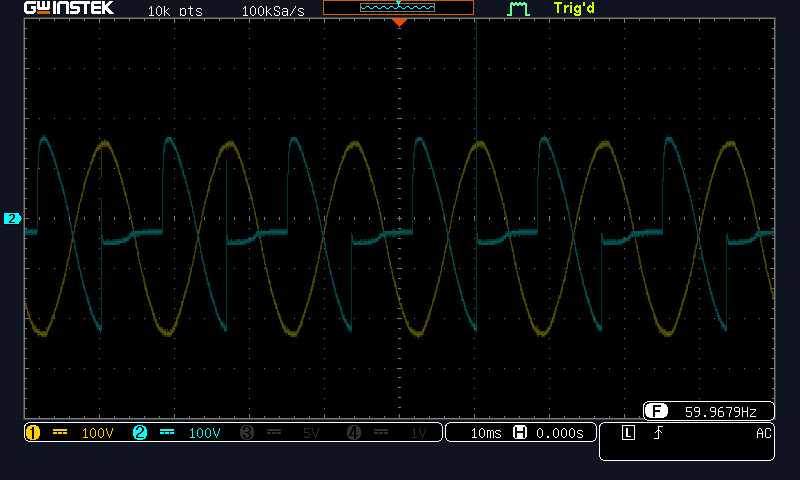Click the orange trigger position marker at top

coord(399,22)
